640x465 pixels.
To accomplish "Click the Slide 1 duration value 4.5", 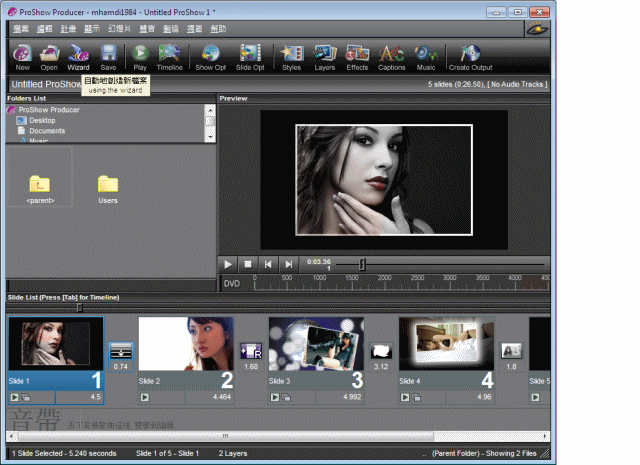I will (96, 397).
